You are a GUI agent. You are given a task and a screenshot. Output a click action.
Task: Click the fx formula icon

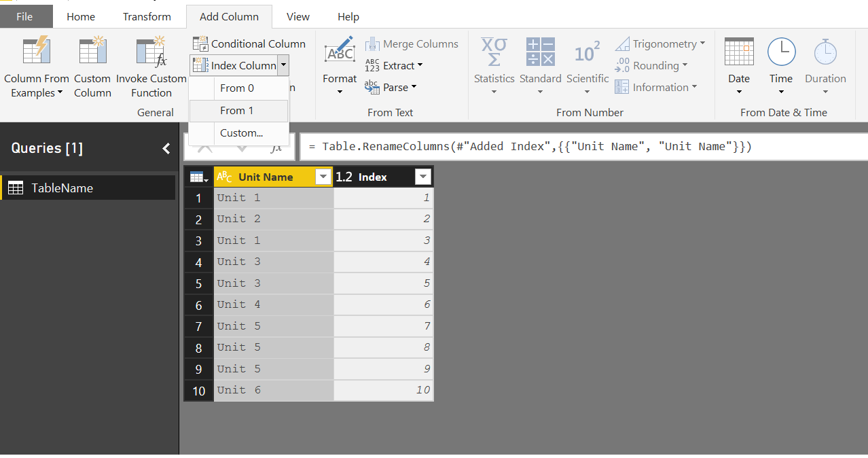point(276,147)
